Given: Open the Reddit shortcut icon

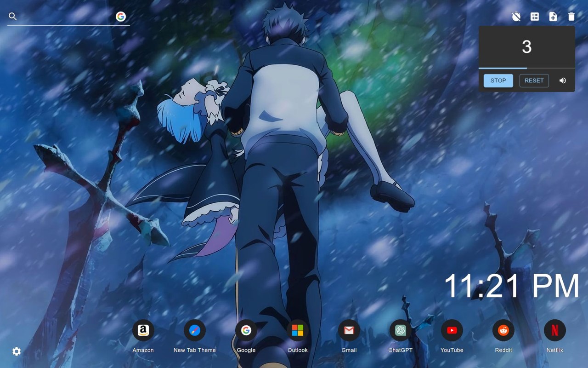Looking at the screenshot, I should click(503, 330).
